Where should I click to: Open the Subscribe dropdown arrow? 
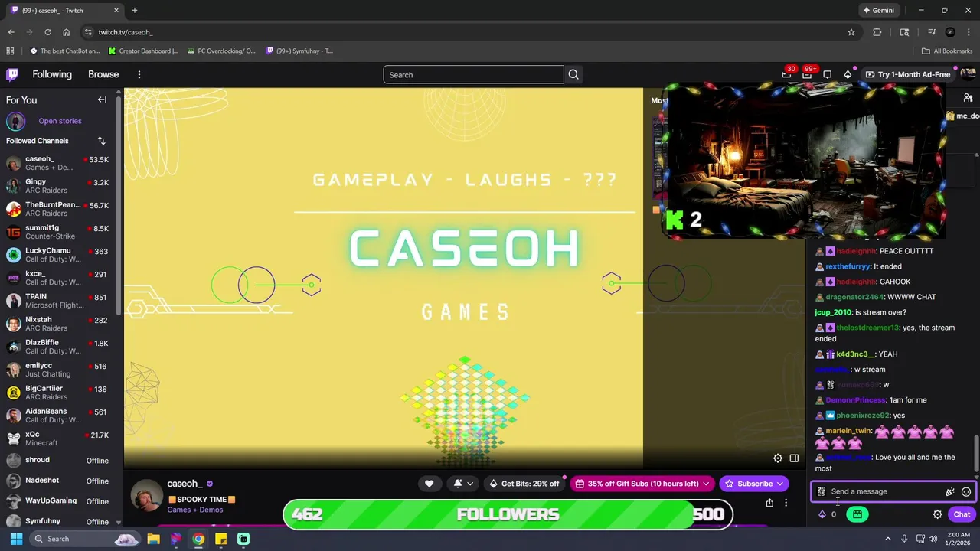point(779,484)
